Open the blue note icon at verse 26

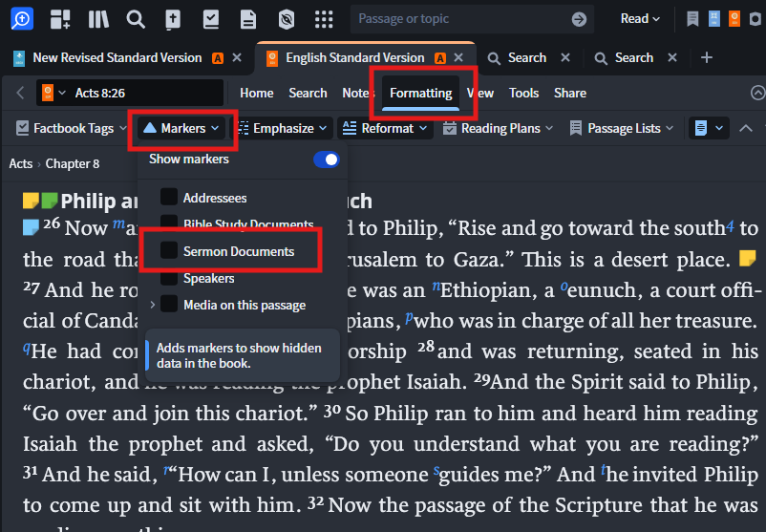point(31,227)
